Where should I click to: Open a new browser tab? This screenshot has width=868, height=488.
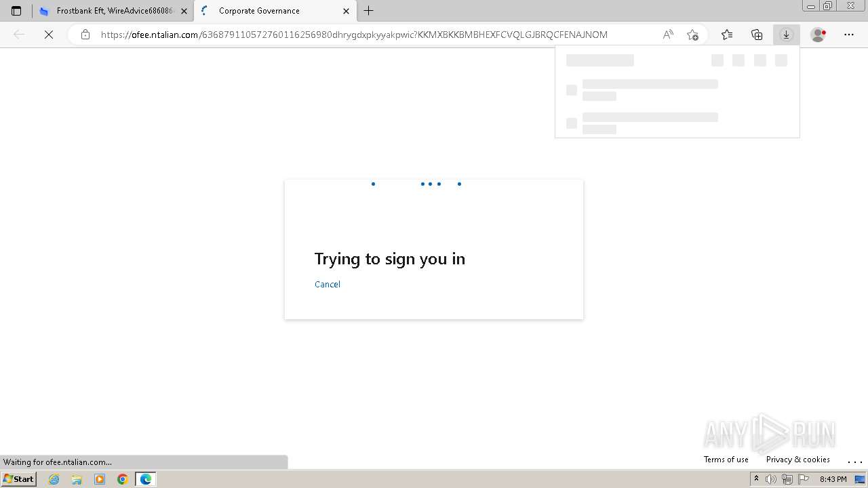pos(368,11)
